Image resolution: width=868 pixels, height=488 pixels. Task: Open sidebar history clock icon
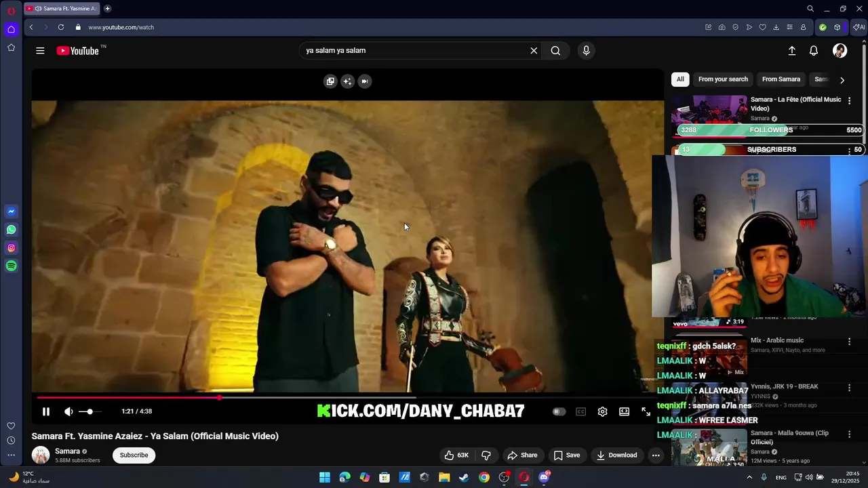coord(11,441)
